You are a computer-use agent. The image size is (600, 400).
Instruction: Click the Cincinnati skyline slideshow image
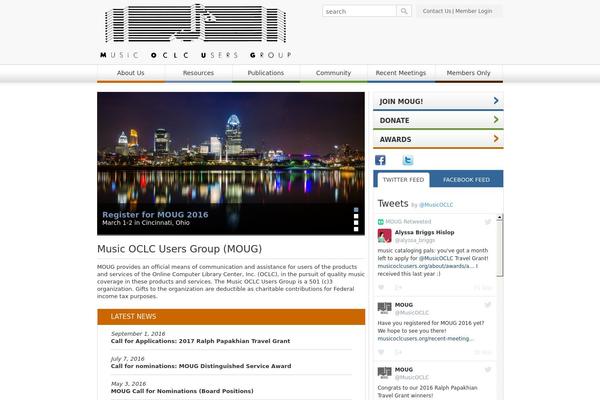231,163
